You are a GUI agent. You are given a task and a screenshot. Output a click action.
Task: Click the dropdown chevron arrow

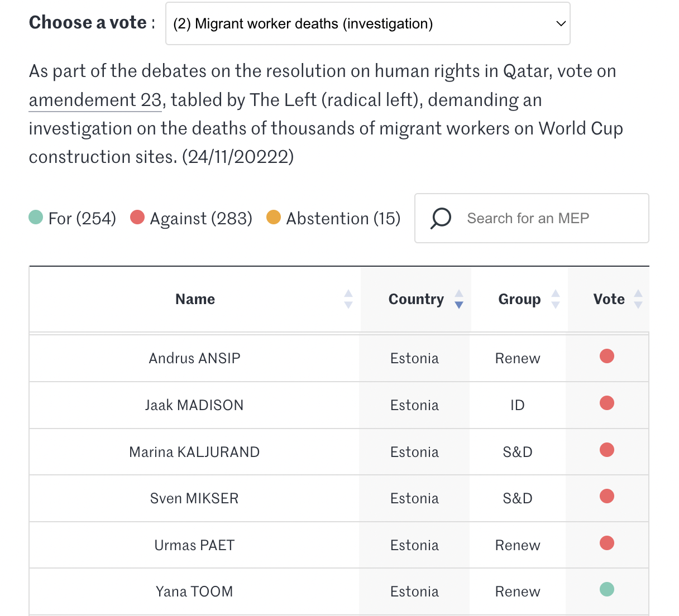(561, 23)
